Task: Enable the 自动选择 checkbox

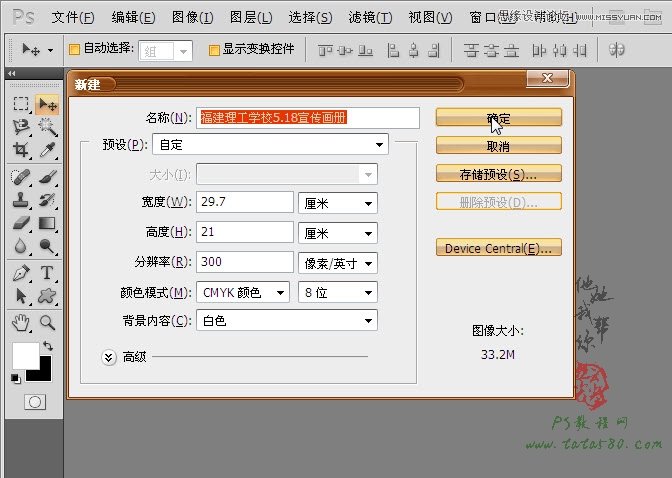Action: (74, 49)
